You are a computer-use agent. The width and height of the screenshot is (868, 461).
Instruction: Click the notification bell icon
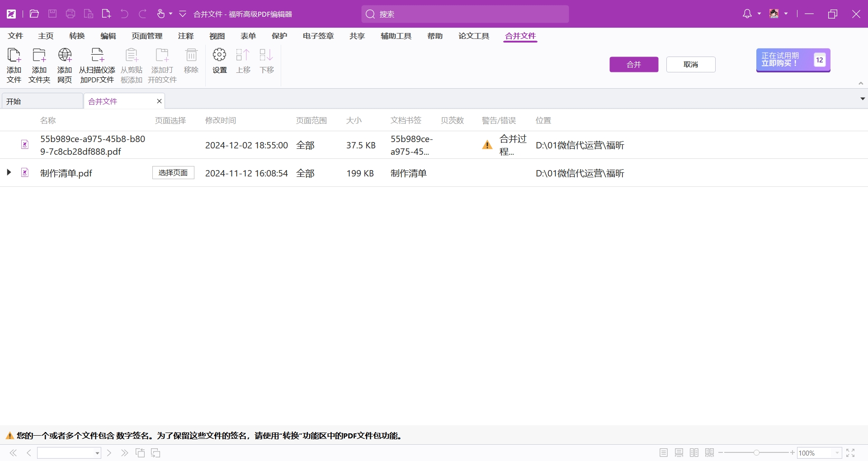(x=747, y=14)
